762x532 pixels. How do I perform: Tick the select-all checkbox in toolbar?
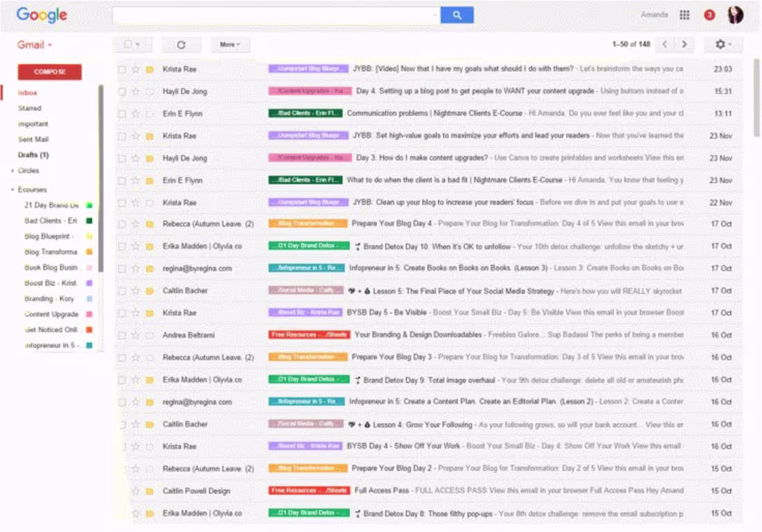coord(128,44)
